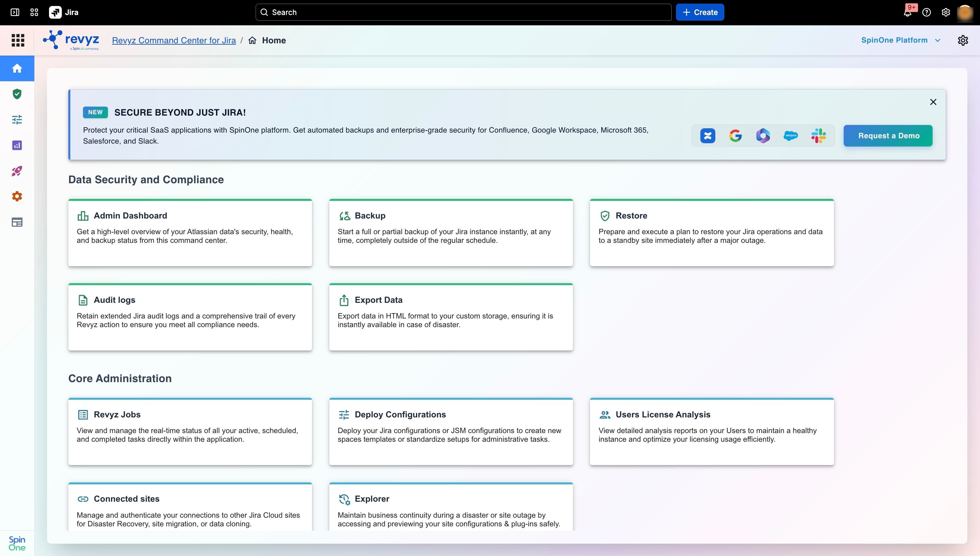This screenshot has height=556, width=980.
Task: Dismiss the Secure Beyond Just Jira banner
Action: tap(933, 102)
